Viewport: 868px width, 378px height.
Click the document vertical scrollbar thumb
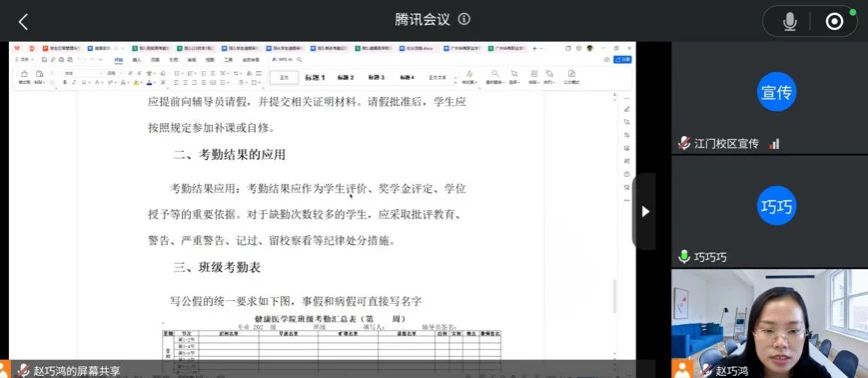[x=614, y=296]
